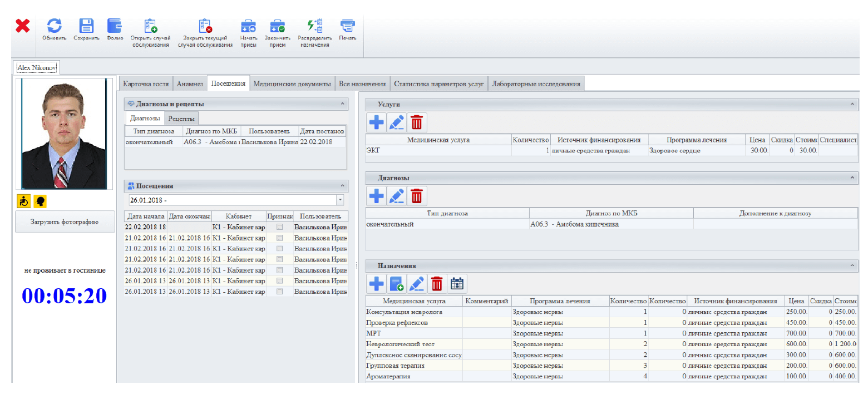Click plus icon in right Диагнозы panel

[377, 195]
